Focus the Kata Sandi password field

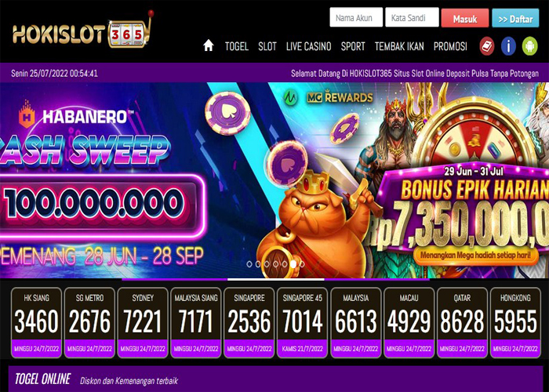412,17
